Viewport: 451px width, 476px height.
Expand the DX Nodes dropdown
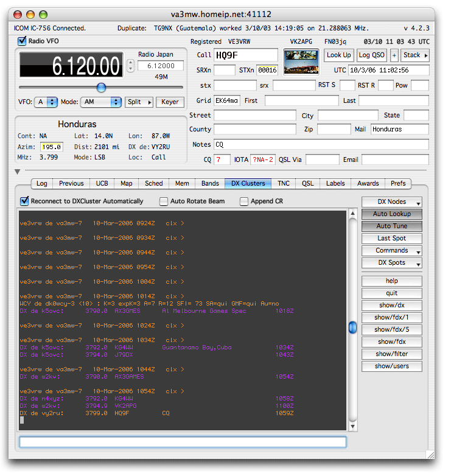click(392, 202)
